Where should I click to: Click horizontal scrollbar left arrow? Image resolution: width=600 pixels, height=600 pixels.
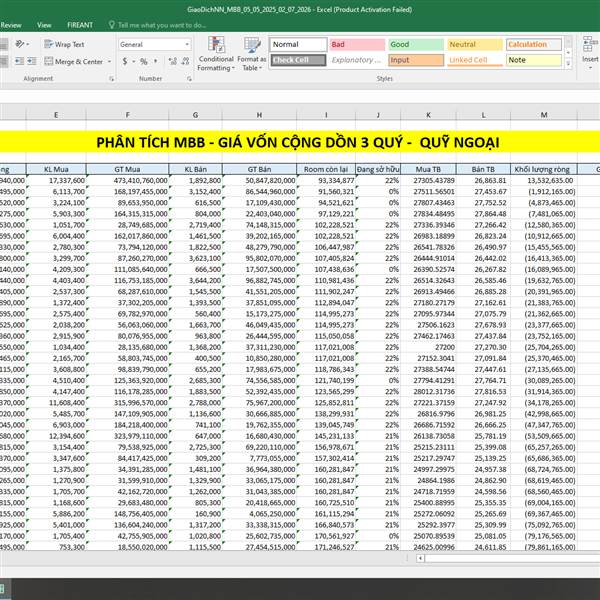click(x=420, y=558)
